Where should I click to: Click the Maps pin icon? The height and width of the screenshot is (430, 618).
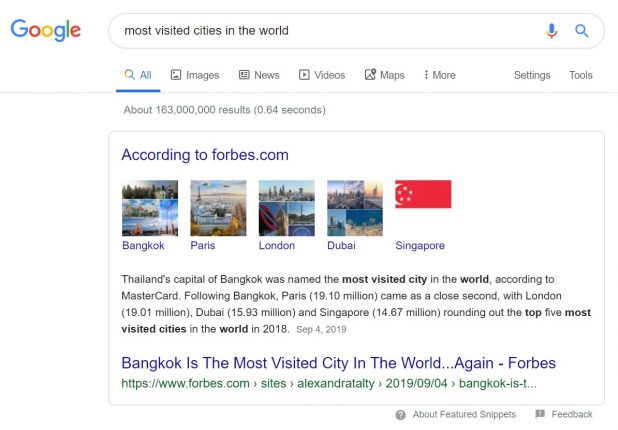click(x=370, y=74)
